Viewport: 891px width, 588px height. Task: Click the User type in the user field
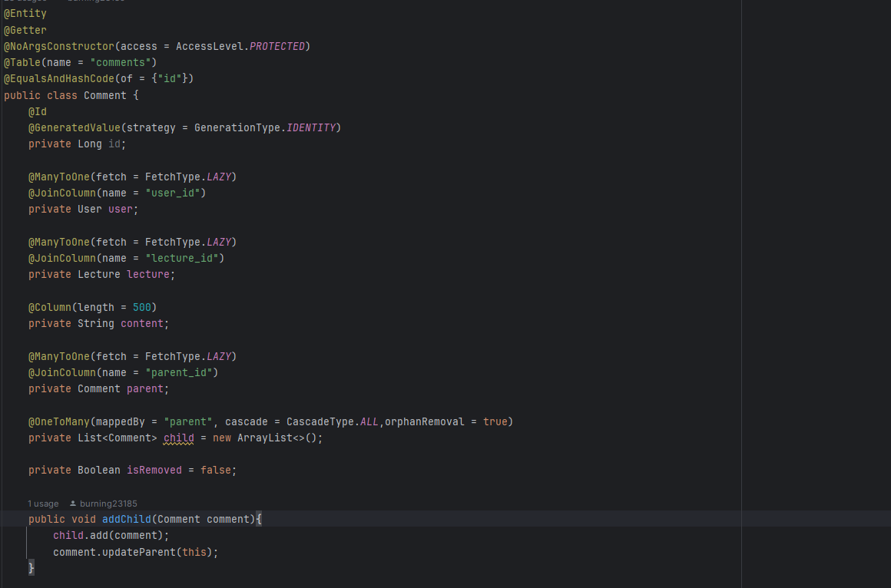pyautogui.click(x=90, y=210)
